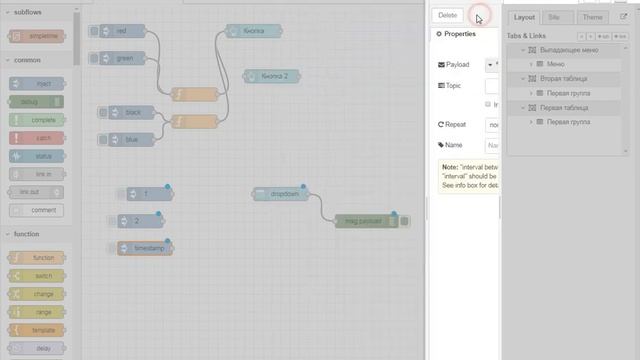Pick the range node from the palette

pyautogui.click(x=37, y=312)
